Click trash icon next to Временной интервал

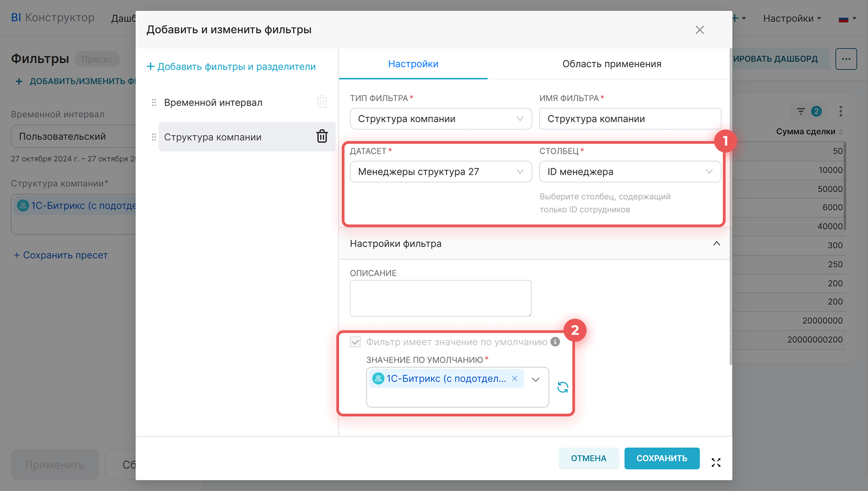pos(322,102)
